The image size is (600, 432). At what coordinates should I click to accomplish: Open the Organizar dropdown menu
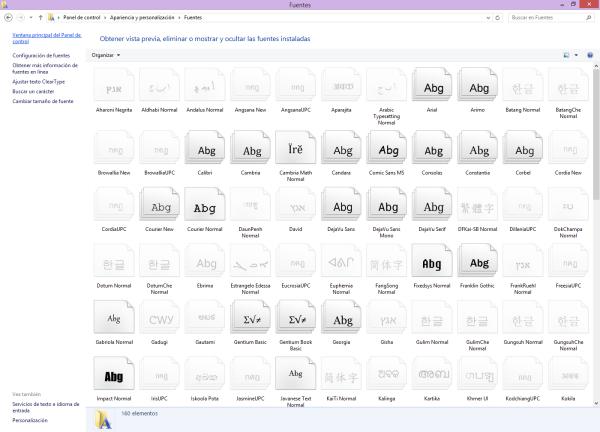point(105,55)
